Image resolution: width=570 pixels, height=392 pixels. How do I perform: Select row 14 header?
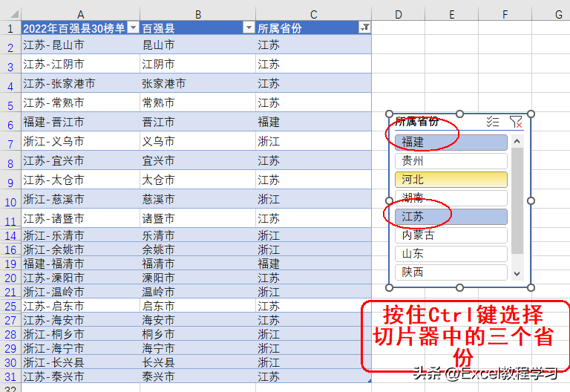click(10, 235)
